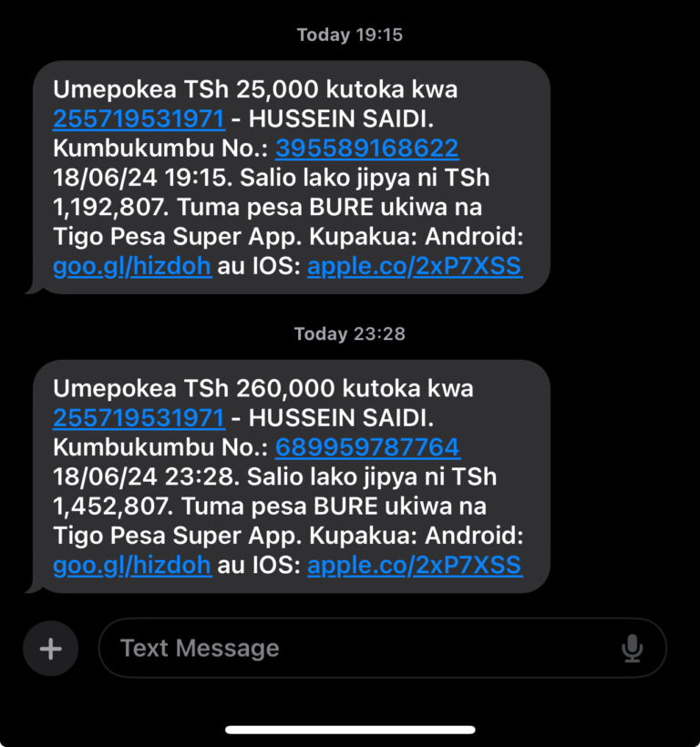Open phone number 255719531971 in the 19:15 message
The width and height of the screenshot is (700, 747).
click(x=139, y=119)
